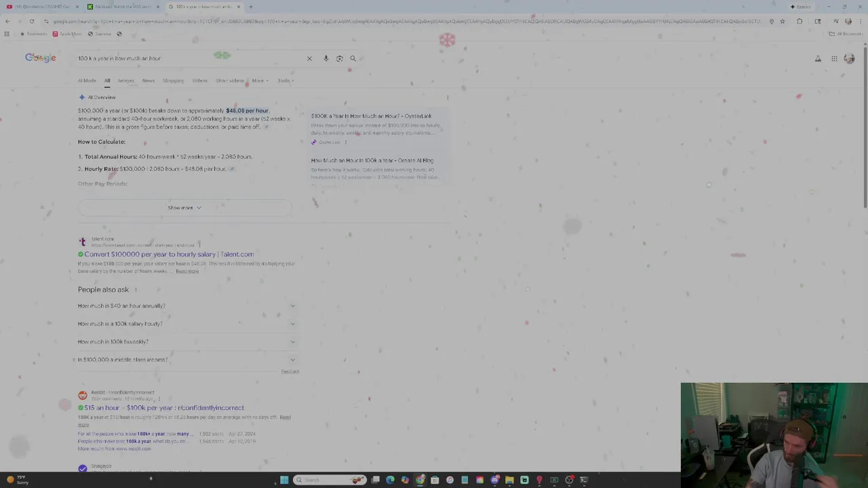Start voice search with microphone icon

pyautogui.click(x=325, y=58)
